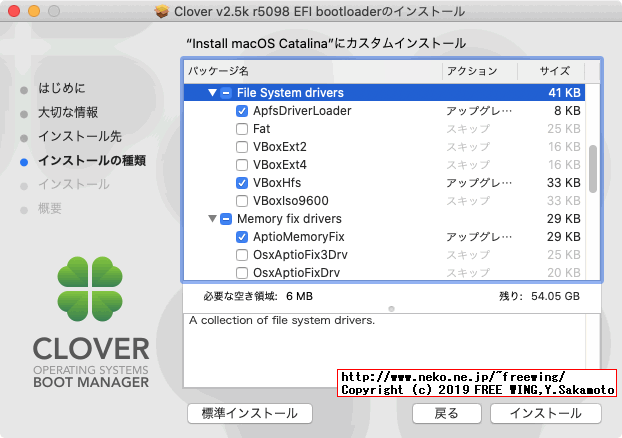The height and width of the screenshot is (438, 622).
Task: Enable the Fat driver checkbox
Action: (242, 129)
